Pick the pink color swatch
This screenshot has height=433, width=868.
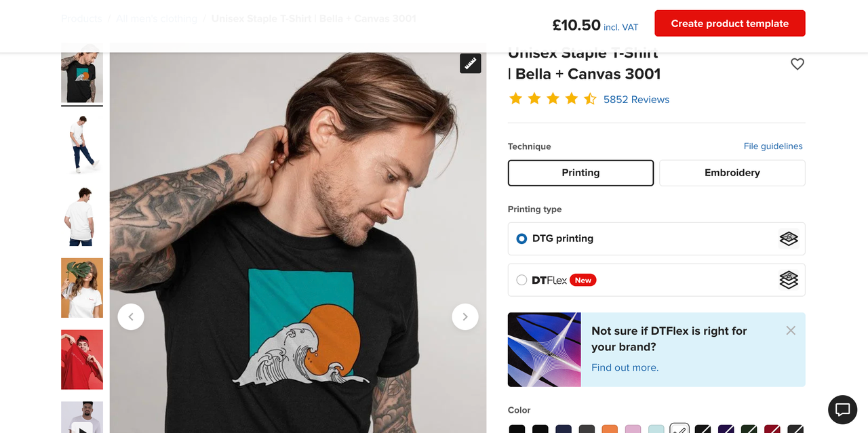(x=633, y=430)
